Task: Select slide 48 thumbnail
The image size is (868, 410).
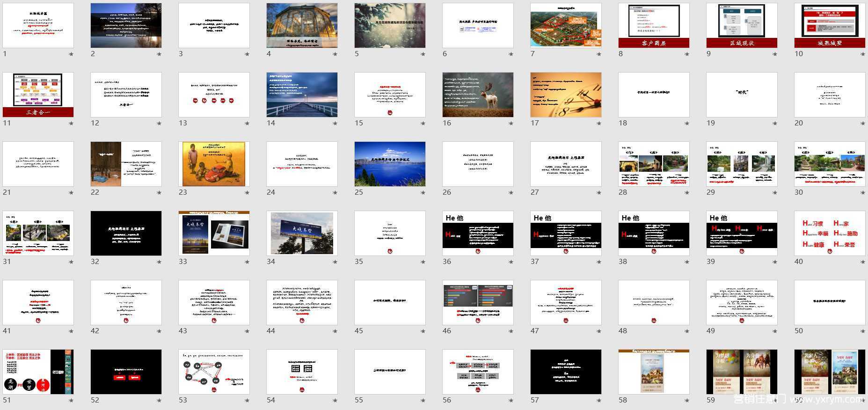Action: 654,302
